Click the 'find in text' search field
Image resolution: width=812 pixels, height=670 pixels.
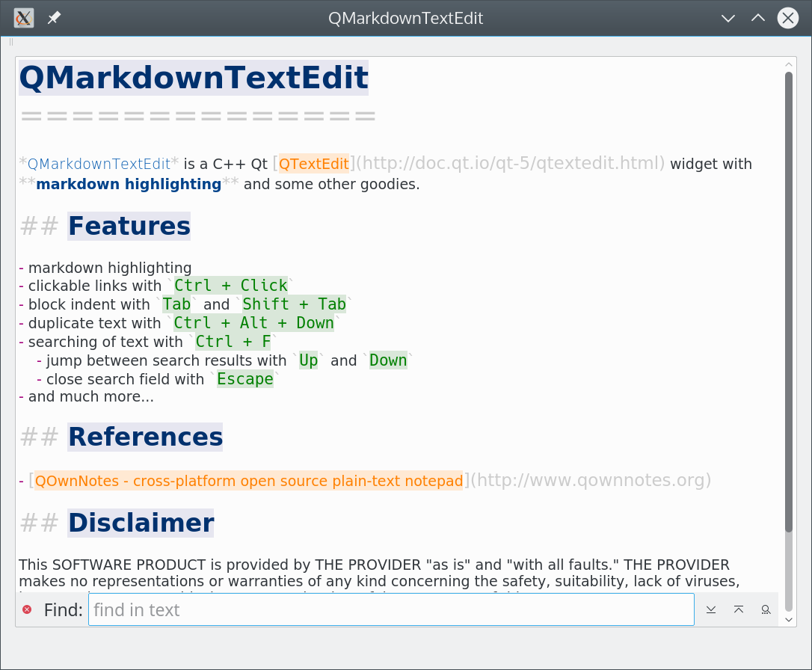(x=391, y=610)
